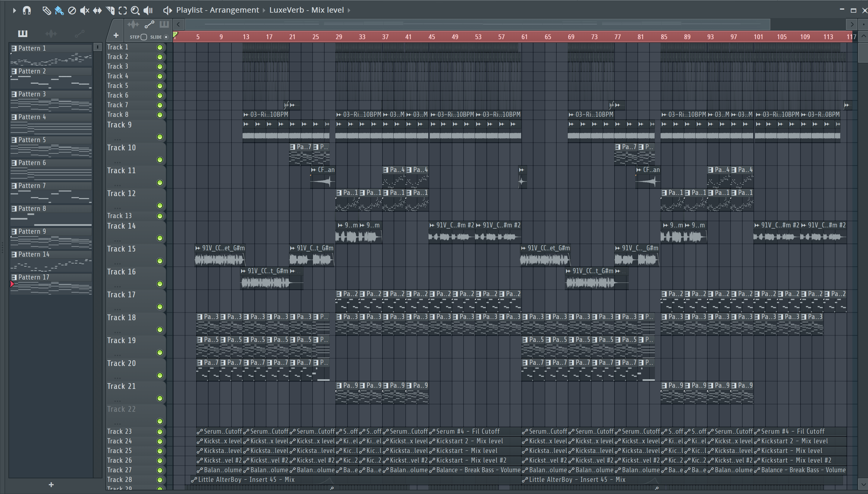
Task: Mute Track 23 with its green light
Action: point(159,432)
